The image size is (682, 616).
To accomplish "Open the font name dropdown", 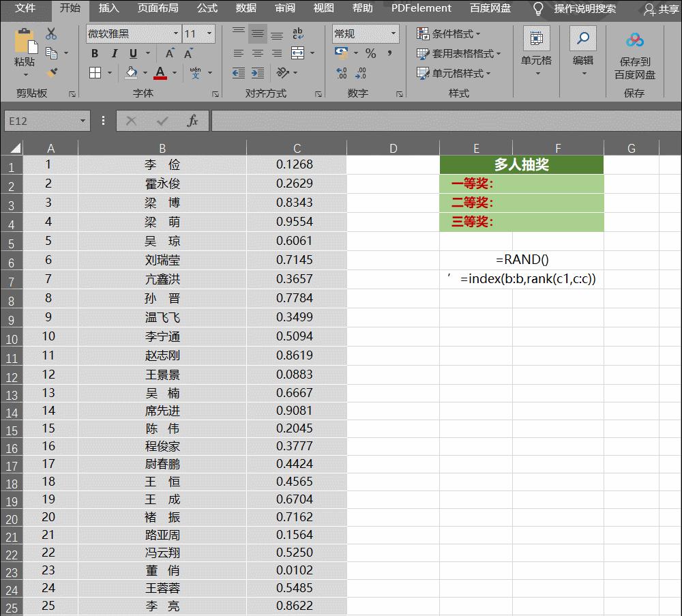I will pyautogui.click(x=176, y=34).
